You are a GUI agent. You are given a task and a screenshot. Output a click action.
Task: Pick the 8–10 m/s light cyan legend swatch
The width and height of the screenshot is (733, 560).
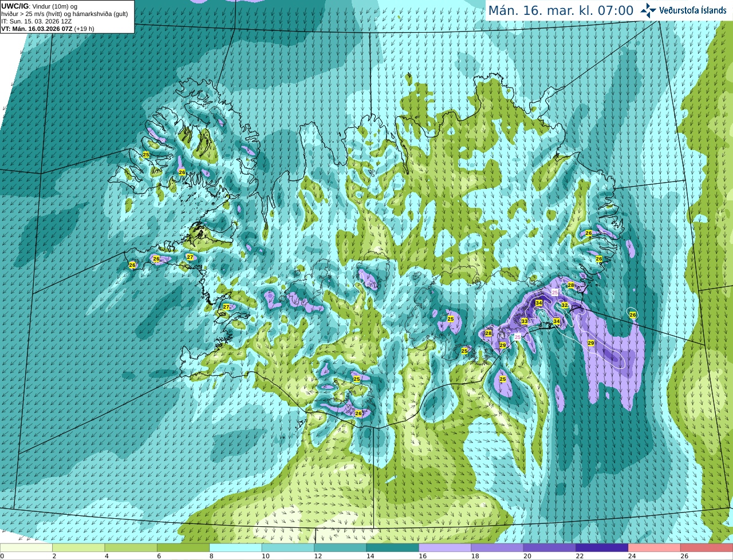click(x=236, y=548)
